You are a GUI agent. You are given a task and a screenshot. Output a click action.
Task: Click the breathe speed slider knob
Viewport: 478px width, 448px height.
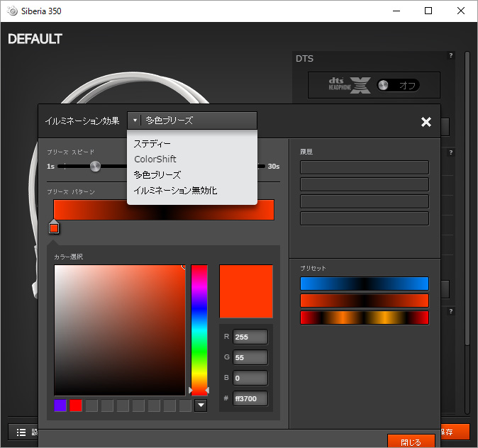pos(95,167)
